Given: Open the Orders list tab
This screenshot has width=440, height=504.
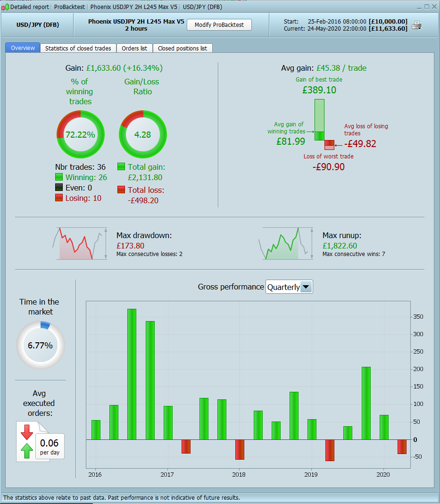Looking at the screenshot, I should pyautogui.click(x=134, y=48).
